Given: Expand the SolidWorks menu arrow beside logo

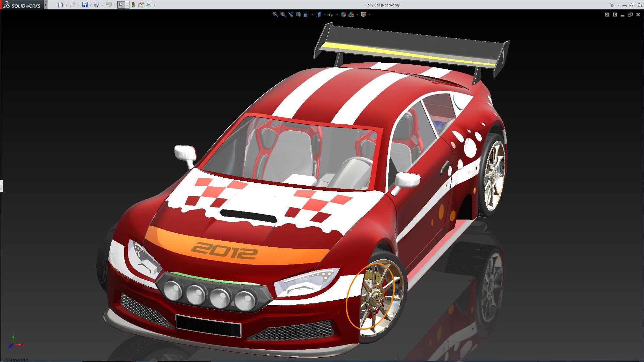Looking at the screenshot, I should [46, 5].
